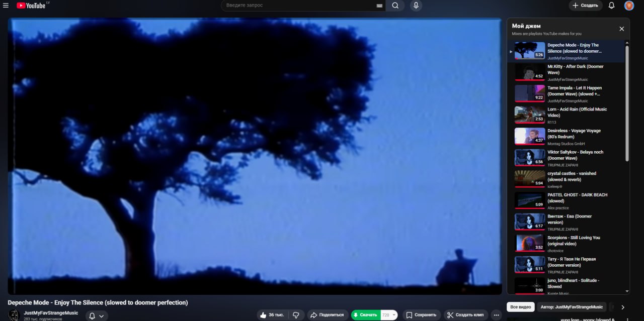Play Tame Impala - Let It Happen
Screen dimensions: 644x321
pyautogui.click(x=575, y=91)
